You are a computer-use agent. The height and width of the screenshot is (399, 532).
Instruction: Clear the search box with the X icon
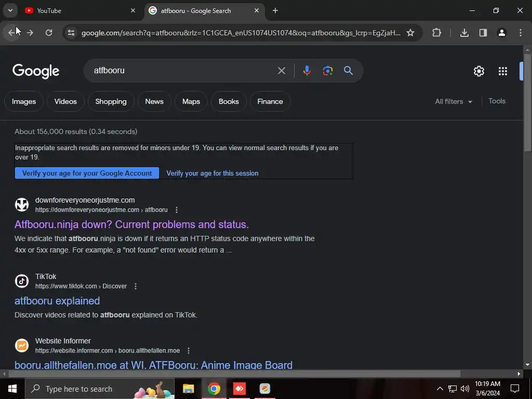pyautogui.click(x=281, y=71)
